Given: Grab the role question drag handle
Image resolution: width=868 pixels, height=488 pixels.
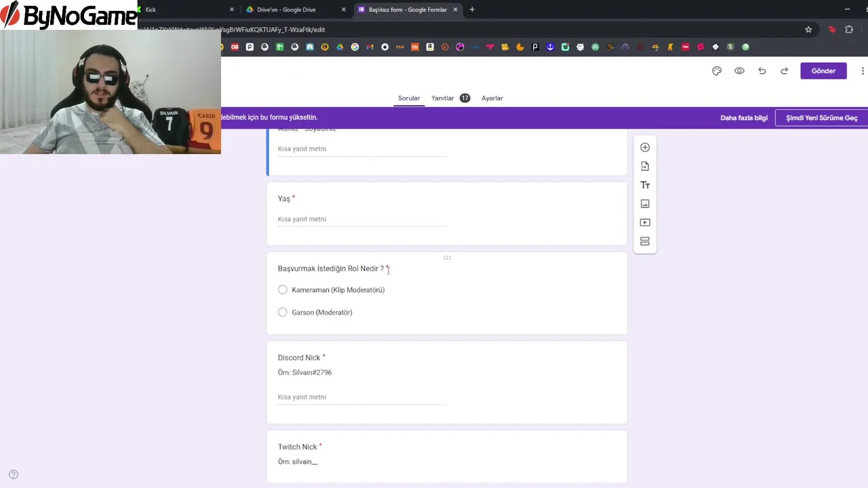Looking at the screenshot, I should pyautogui.click(x=447, y=258).
